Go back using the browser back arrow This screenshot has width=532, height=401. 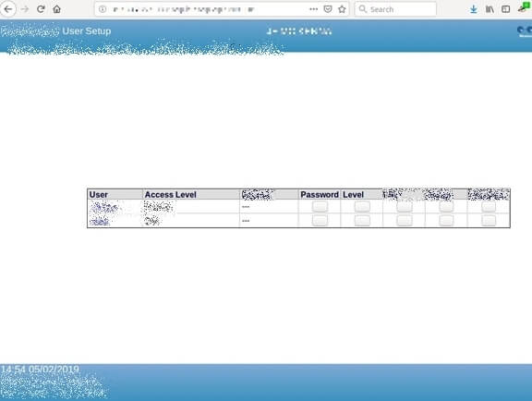(8, 9)
